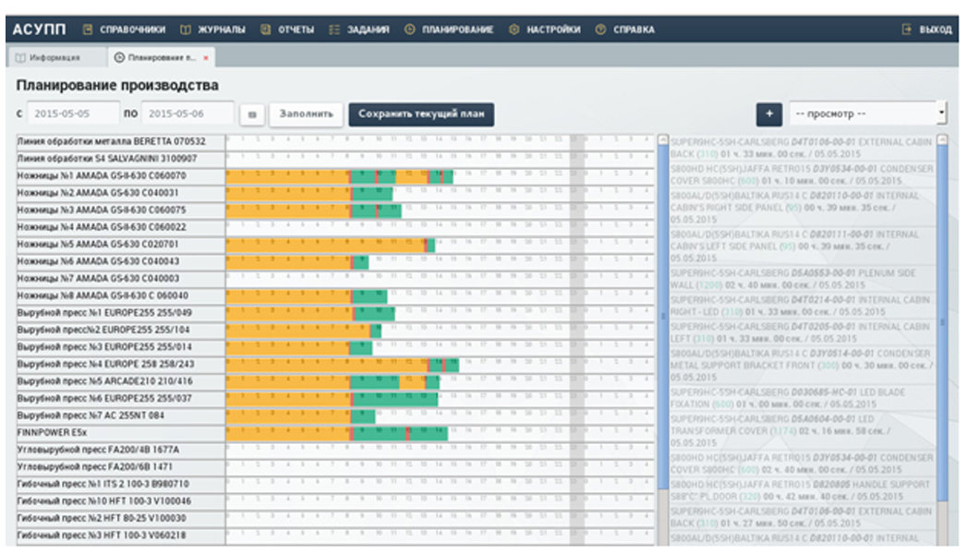This screenshot has width=980, height=553.
Task: Select task D4T0106-00-01 EXTERNAL CABIN BACK 01 ч. 33 мин.
Action: click(x=803, y=148)
